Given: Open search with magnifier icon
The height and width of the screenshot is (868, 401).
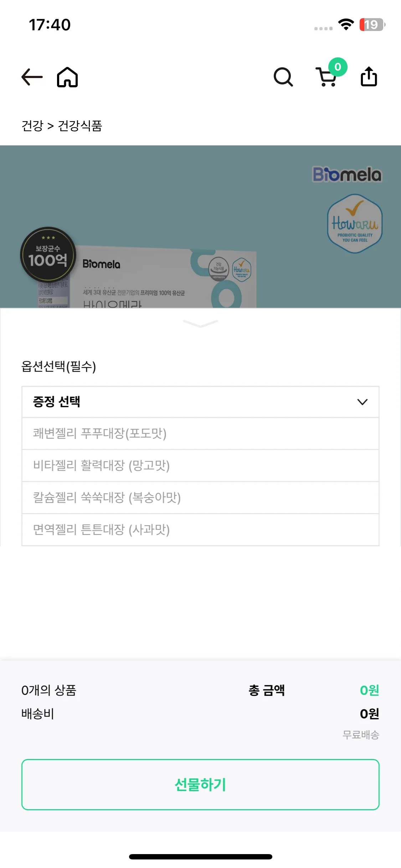Looking at the screenshot, I should [283, 77].
